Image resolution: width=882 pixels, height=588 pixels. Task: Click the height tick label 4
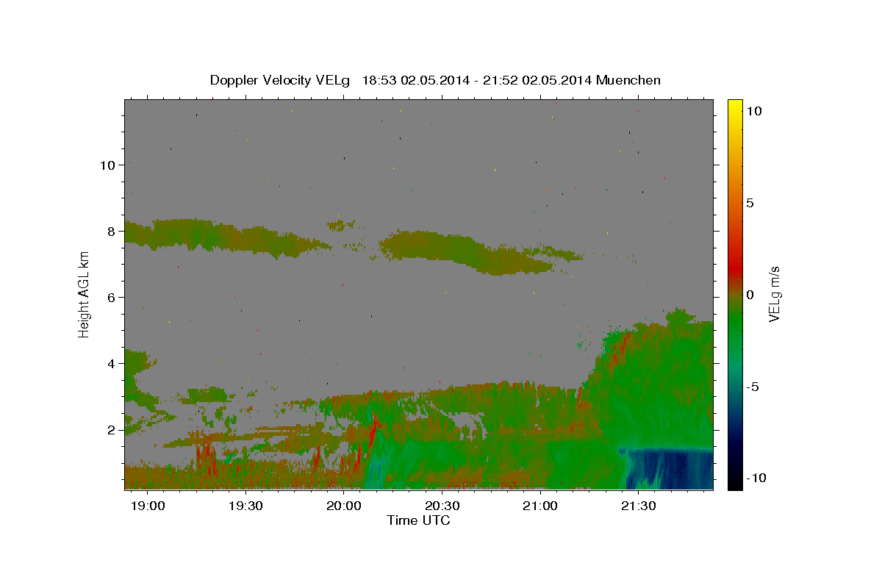[x=111, y=363]
